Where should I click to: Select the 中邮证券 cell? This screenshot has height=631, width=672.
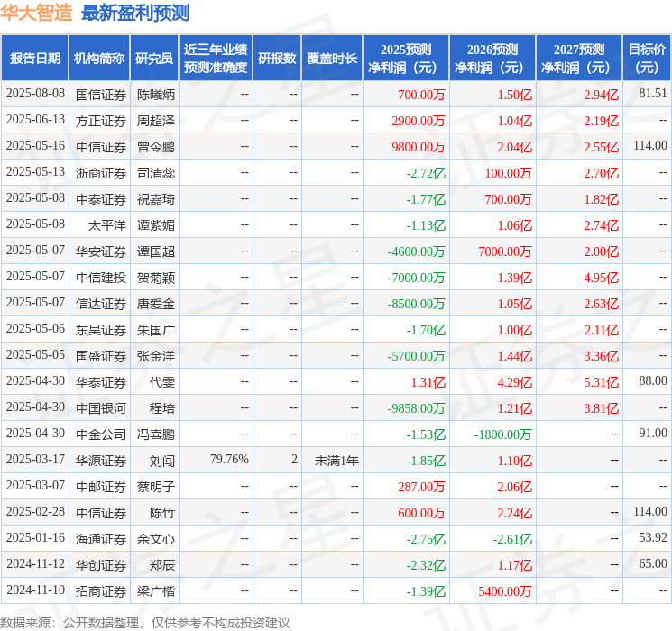tap(101, 487)
